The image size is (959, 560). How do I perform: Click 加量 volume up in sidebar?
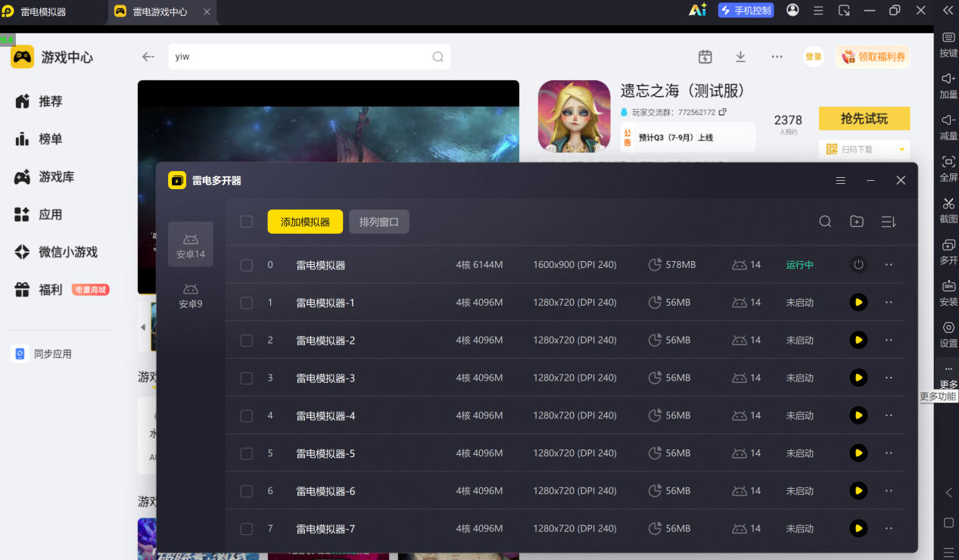(948, 85)
